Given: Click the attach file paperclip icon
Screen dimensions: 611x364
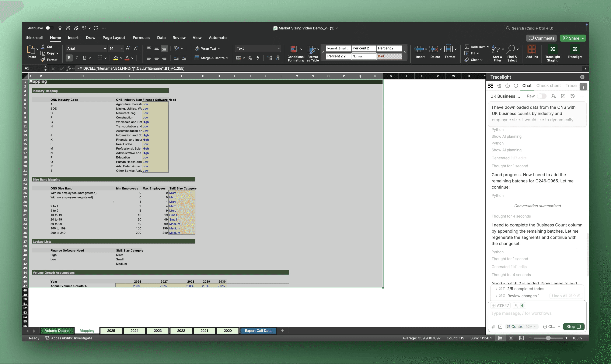Looking at the screenshot, I should click(x=493, y=326).
